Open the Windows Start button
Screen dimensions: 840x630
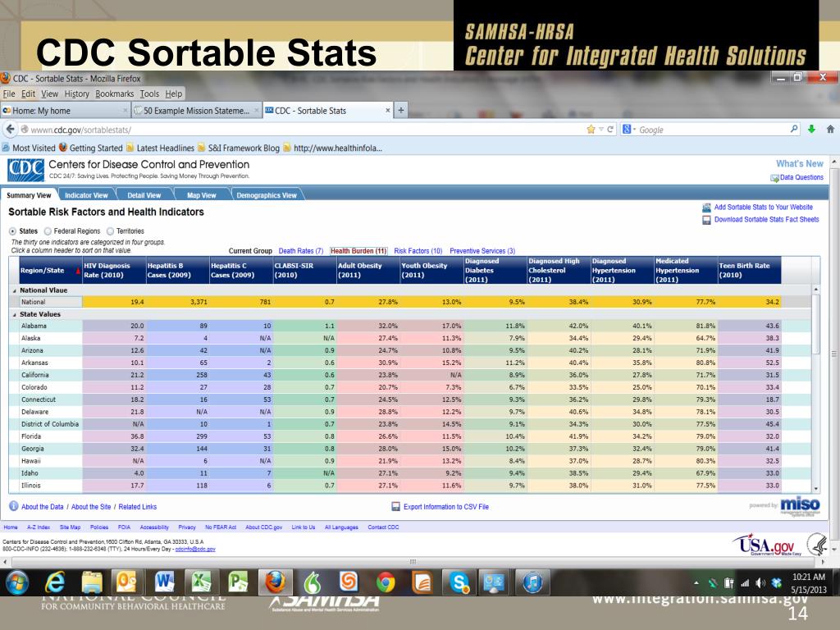(16, 583)
